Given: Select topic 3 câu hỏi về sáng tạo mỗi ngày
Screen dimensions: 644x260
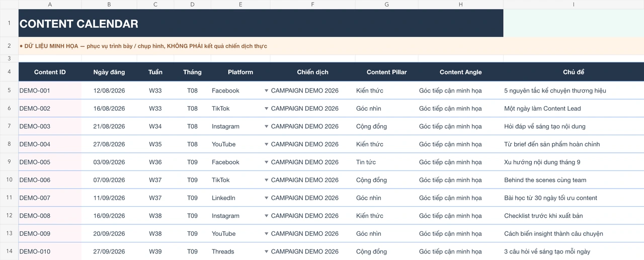Looking at the screenshot, I should coord(574,251).
